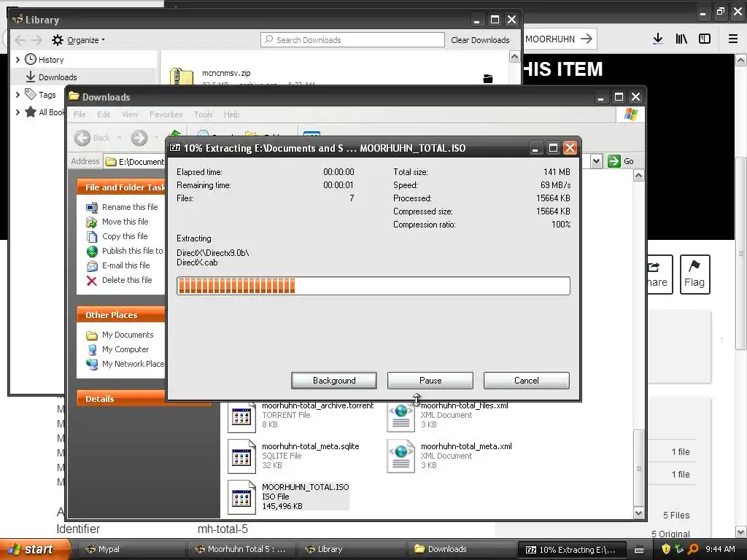Switch to Moorhuhn Total 5 taskbar button
Viewport: 747px width, 560px height.
[x=241, y=549]
